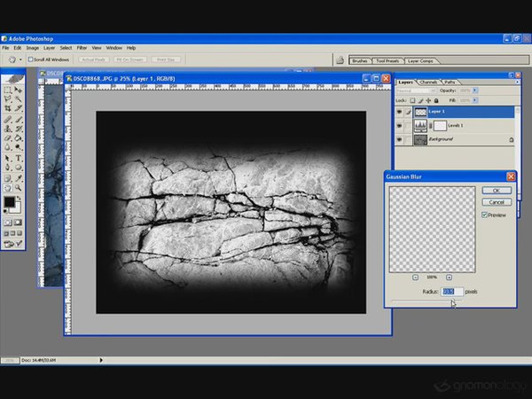Viewport: 532px width, 399px height.
Task: Expand the status bar info arrow
Action: tap(101, 360)
